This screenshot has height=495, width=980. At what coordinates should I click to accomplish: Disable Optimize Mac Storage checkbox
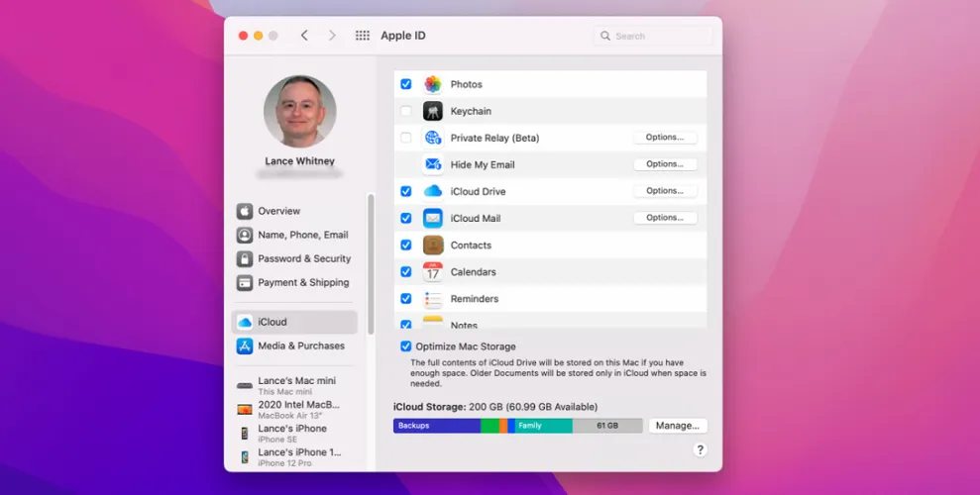[406, 346]
